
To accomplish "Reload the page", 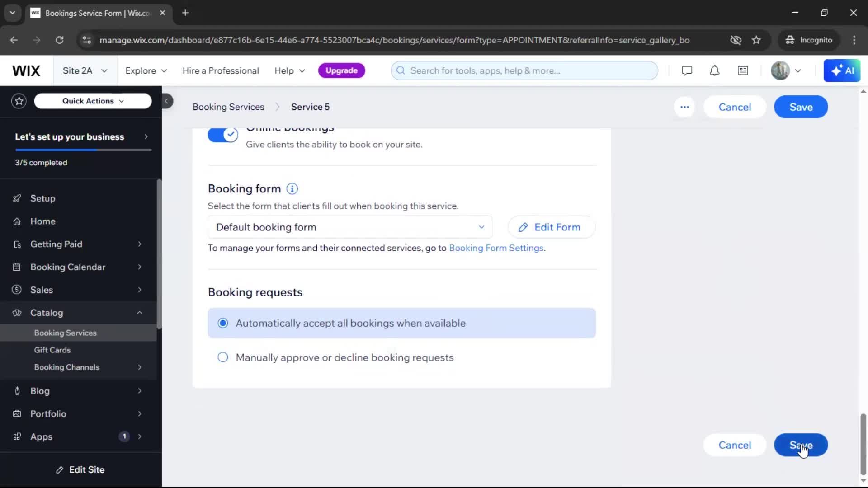I will [59, 40].
